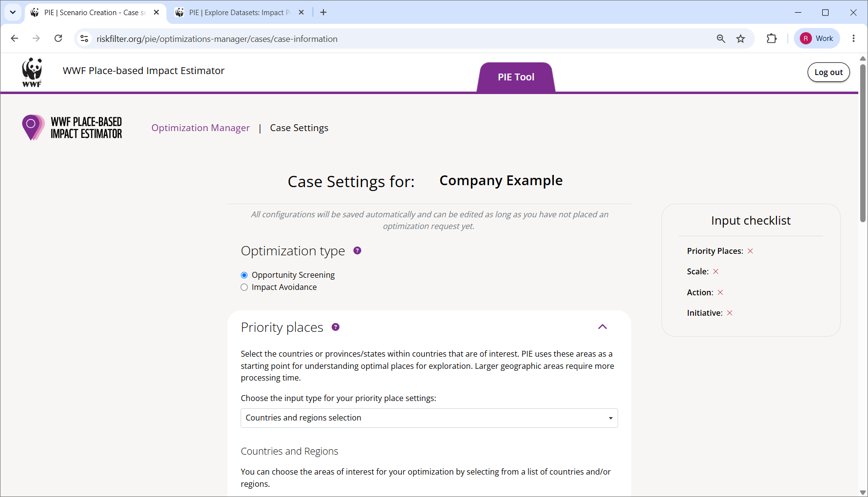Close the Scenario Creation tab
This screenshot has height=497, width=868.
(156, 12)
